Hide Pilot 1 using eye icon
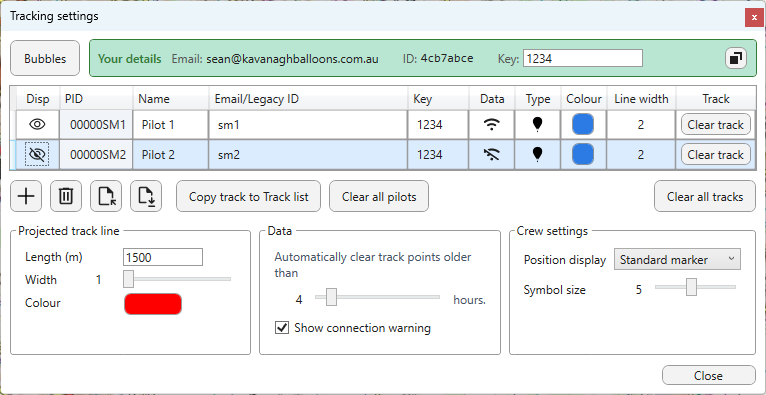This screenshot has height=395, width=766. tap(37, 125)
